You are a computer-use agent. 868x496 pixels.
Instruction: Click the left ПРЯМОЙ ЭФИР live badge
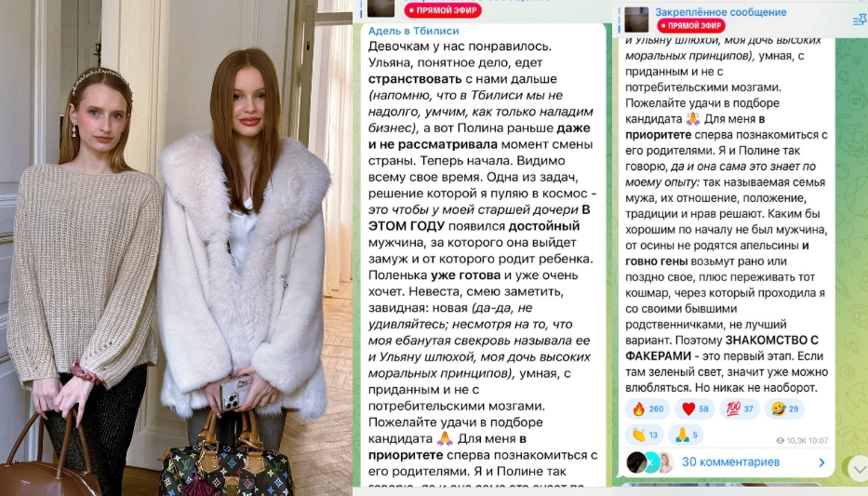click(x=442, y=10)
